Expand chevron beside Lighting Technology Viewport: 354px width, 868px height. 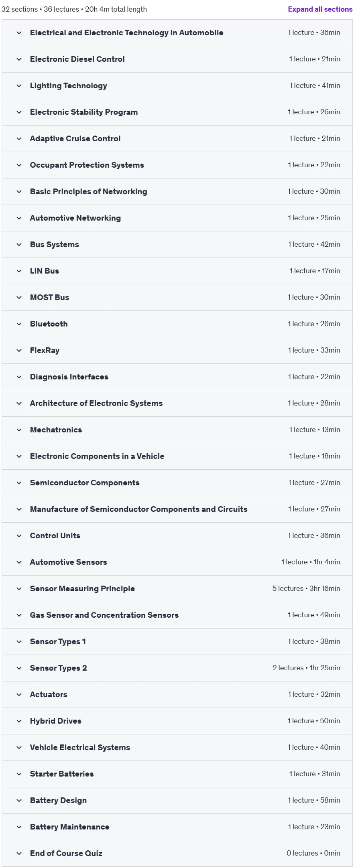pos(19,86)
